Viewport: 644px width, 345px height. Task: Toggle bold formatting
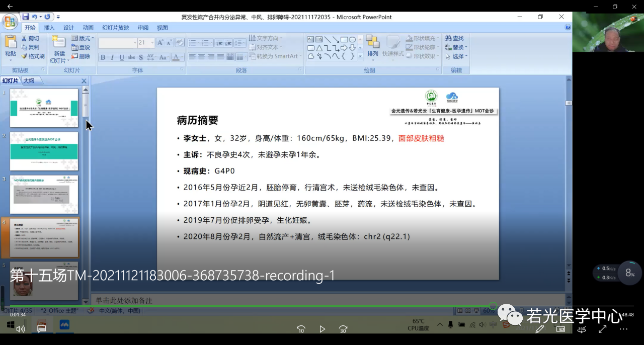[x=103, y=57]
